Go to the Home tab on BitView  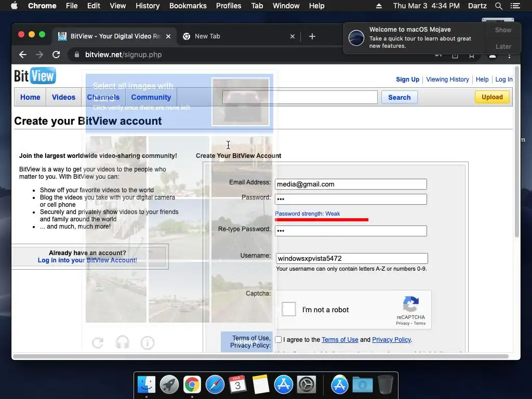[30, 97]
